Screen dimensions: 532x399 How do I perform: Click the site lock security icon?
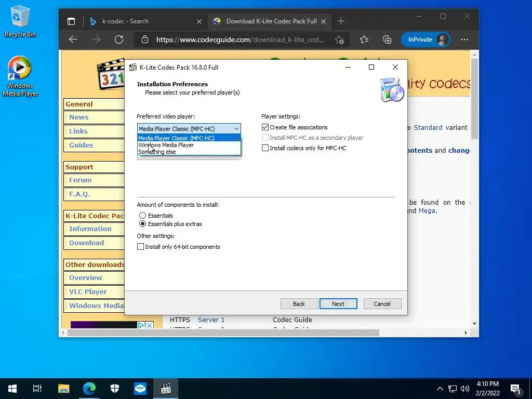(145, 39)
